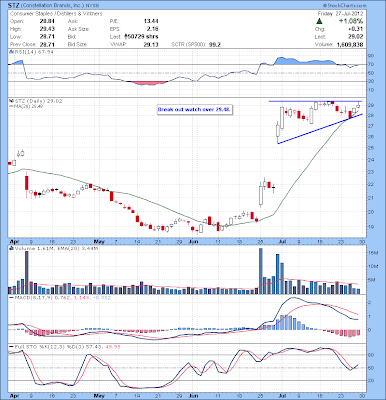
Task: Click the STZ (Daily) candlestick legend icon
Action: [x=10, y=101]
